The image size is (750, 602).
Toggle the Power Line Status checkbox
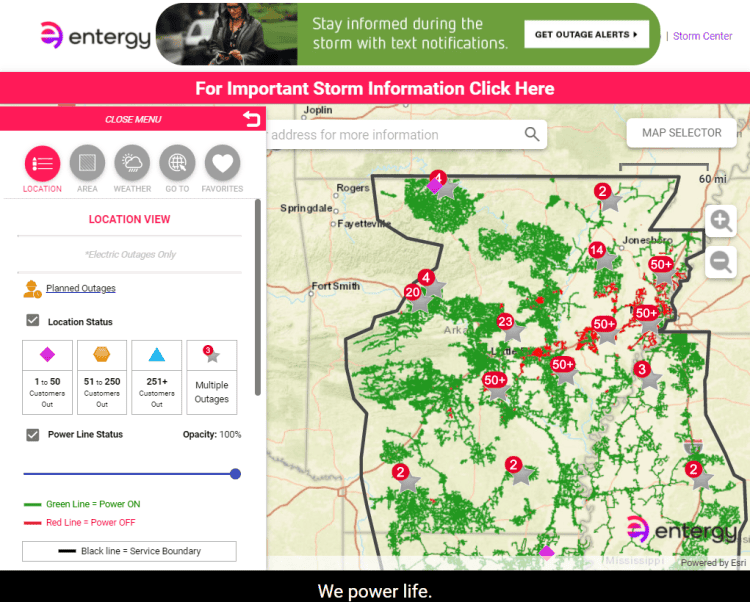33,435
